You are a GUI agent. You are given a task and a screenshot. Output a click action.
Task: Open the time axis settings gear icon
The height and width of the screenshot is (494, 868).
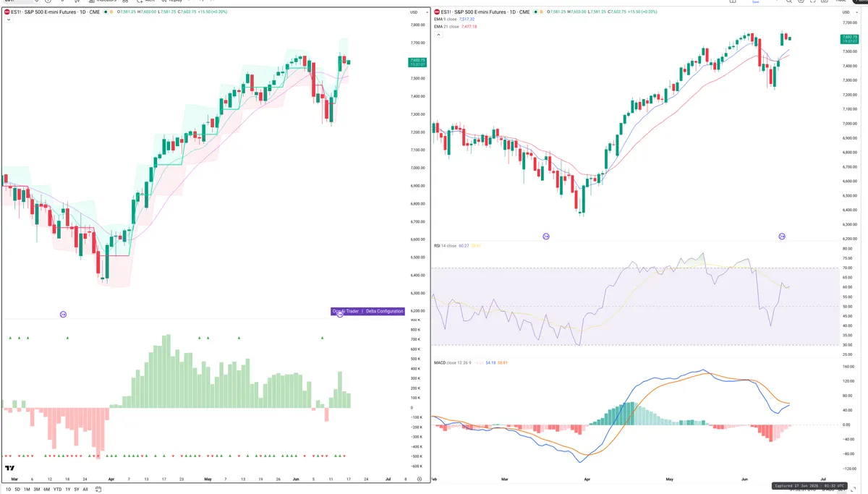419,479
